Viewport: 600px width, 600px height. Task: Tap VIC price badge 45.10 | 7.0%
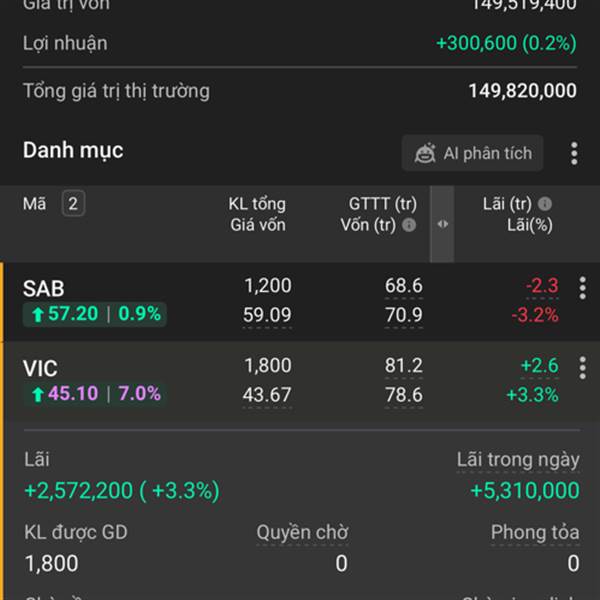point(95,394)
